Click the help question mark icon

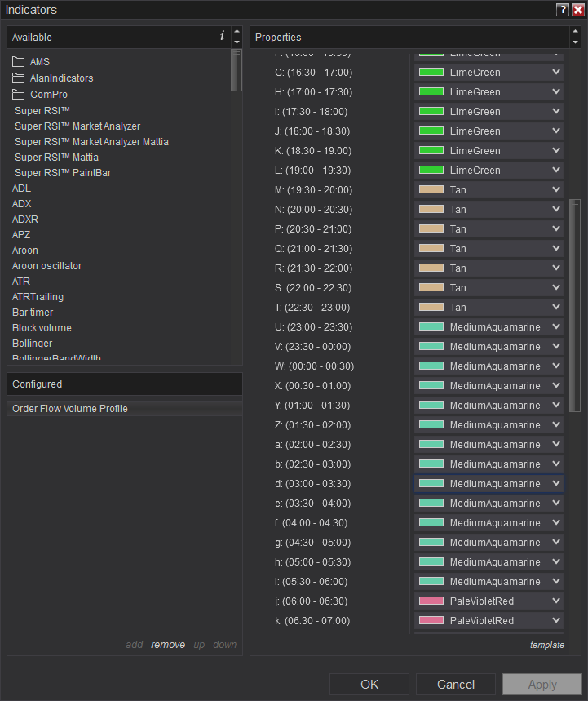[x=563, y=10]
